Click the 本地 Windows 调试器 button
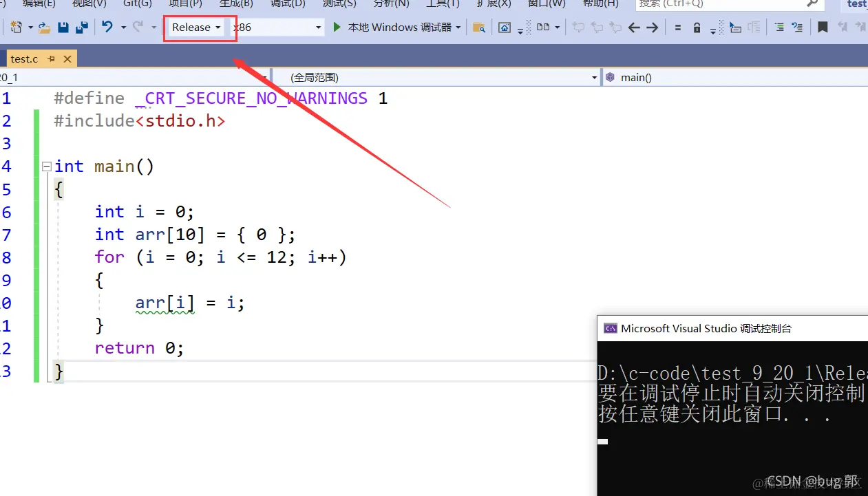 coord(396,28)
